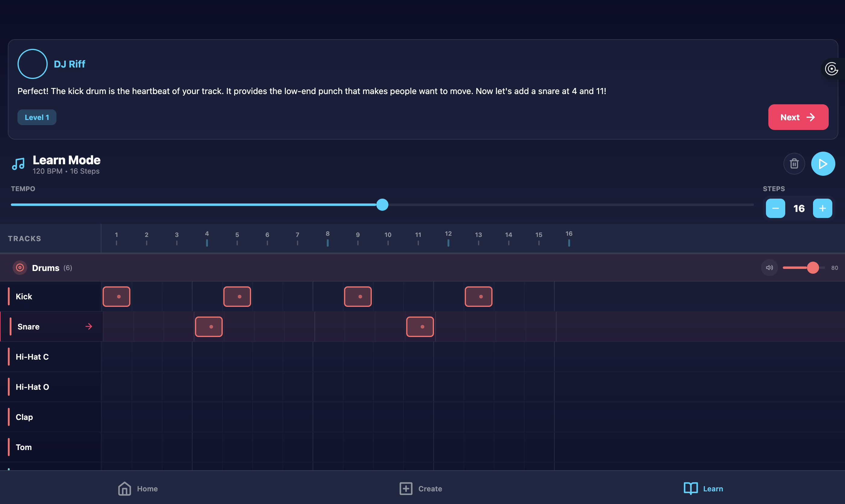This screenshot has width=845, height=504.
Task: Click the red arrow on Snare track
Action: click(x=89, y=326)
